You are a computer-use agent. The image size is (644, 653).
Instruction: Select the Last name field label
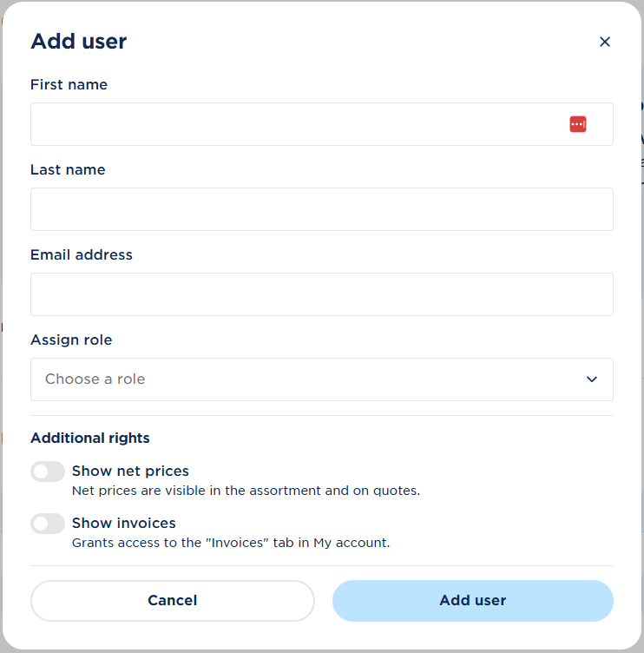coord(68,169)
